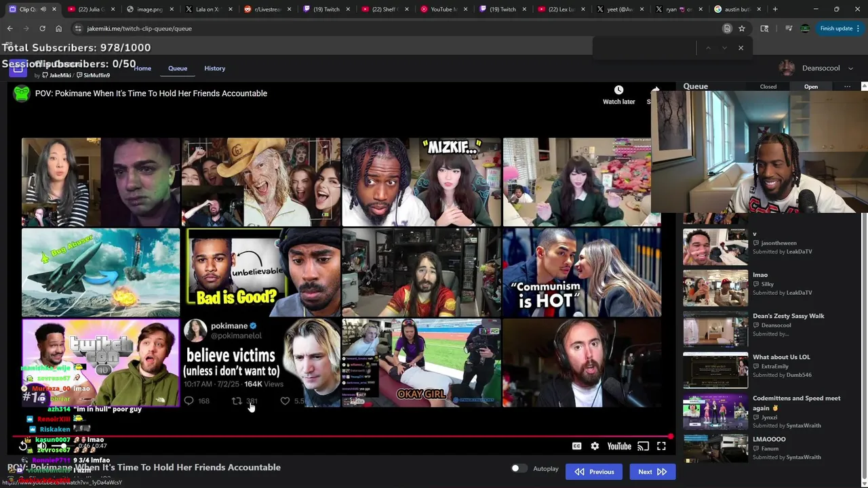Viewport: 868px width, 488px height.
Task: Play the pokimane believe victims video thumbnail
Action: (261, 363)
